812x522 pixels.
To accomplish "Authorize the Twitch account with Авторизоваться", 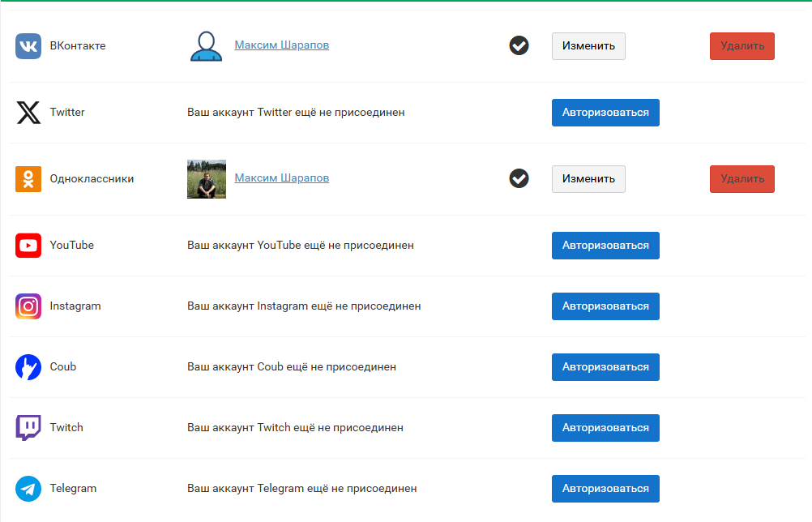I will (x=605, y=428).
